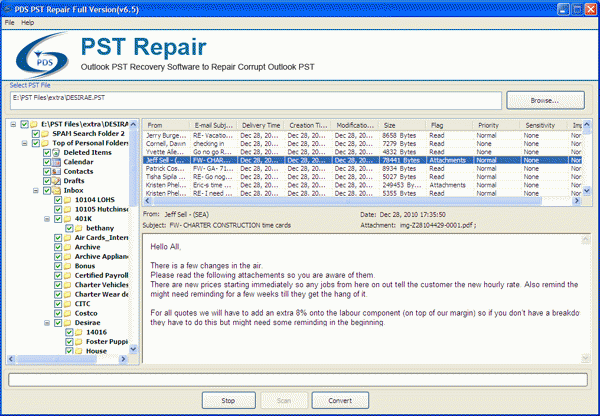Click the folder tree down scroll arrow
The width and height of the screenshot is (600, 416).
pos(133,349)
